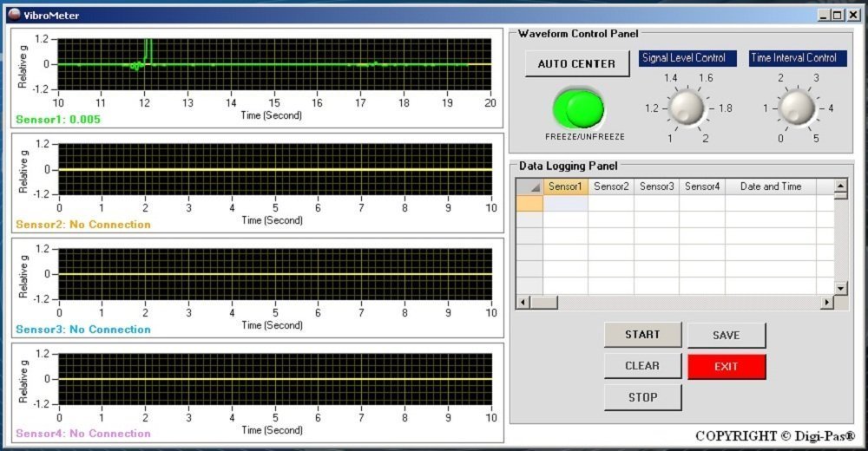Stop logging with the STOP button

click(642, 397)
